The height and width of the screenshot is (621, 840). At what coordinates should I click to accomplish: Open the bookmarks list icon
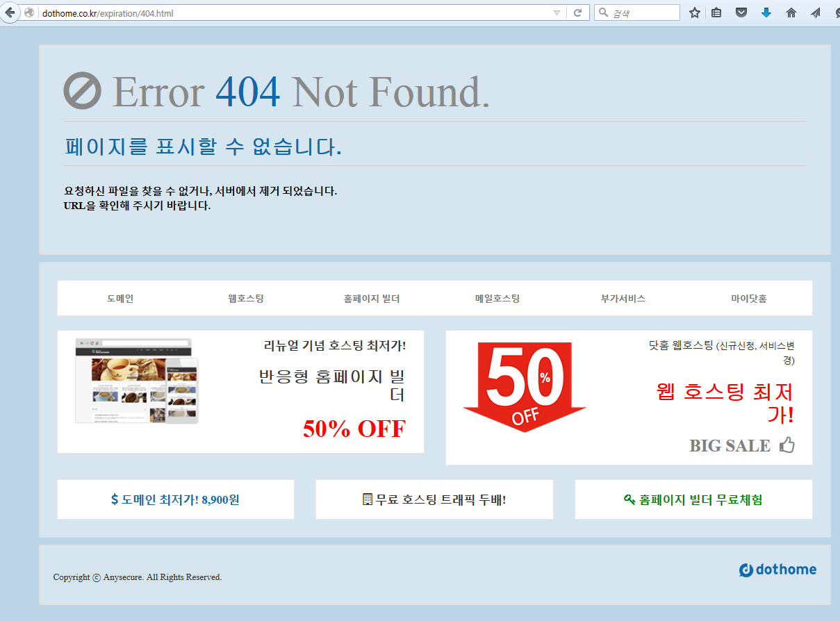[x=716, y=13]
